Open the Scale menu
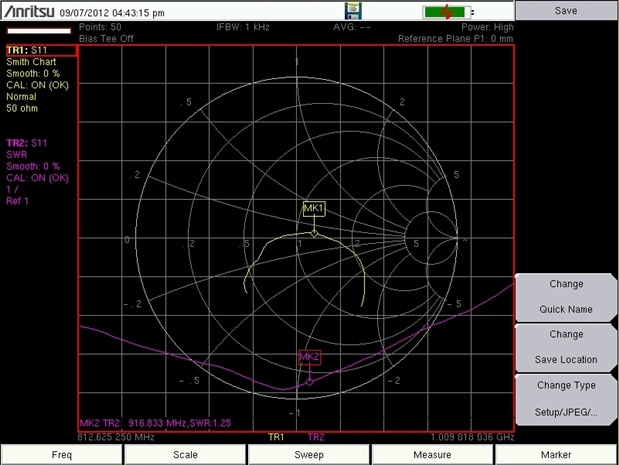Image resolution: width=619 pixels, height=465 pixels. coord(185,454)
